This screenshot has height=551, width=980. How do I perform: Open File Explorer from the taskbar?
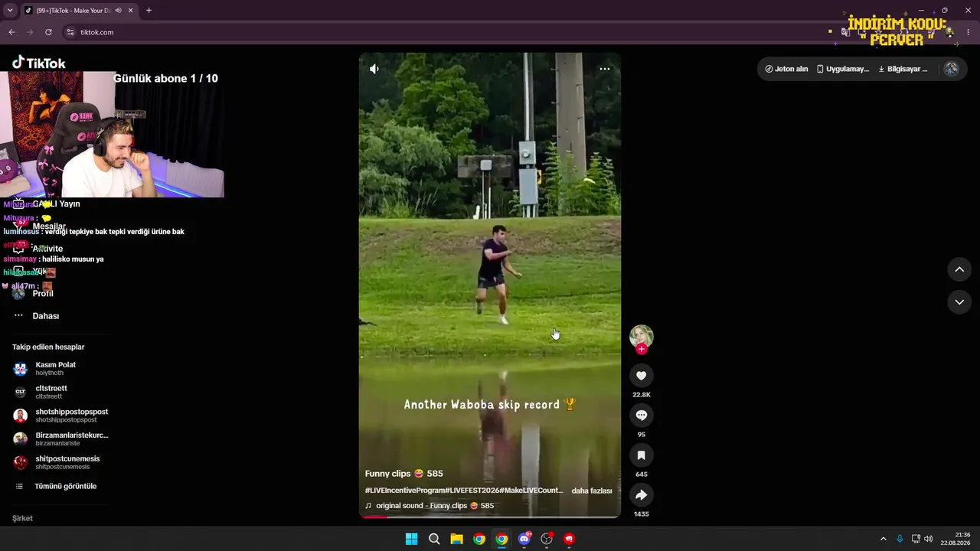coord(456,539)
